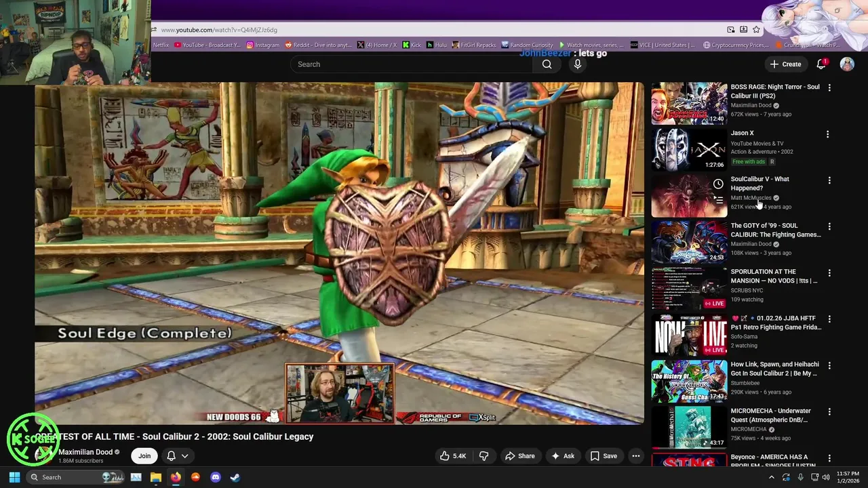Open the account avatar menu
Screen dimensions: 868x488
847,64
